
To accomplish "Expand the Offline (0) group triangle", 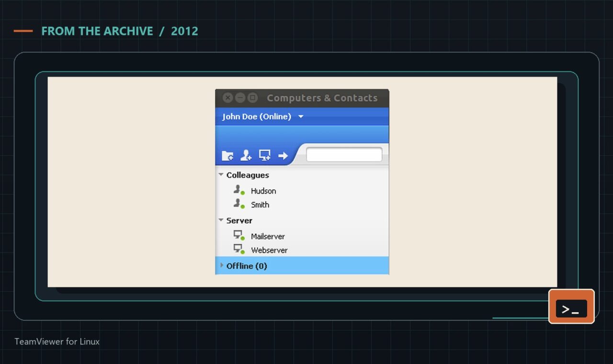I will click(x=221, y=265).
